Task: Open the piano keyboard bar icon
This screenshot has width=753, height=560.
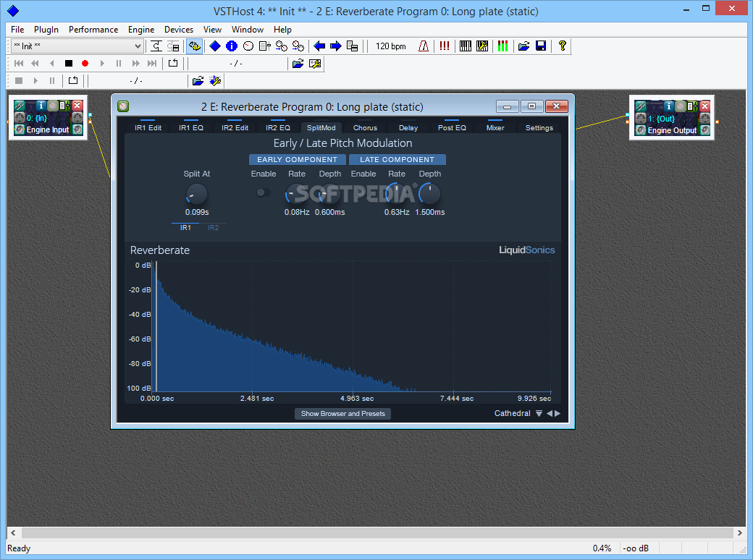Action: pos(466,46)
